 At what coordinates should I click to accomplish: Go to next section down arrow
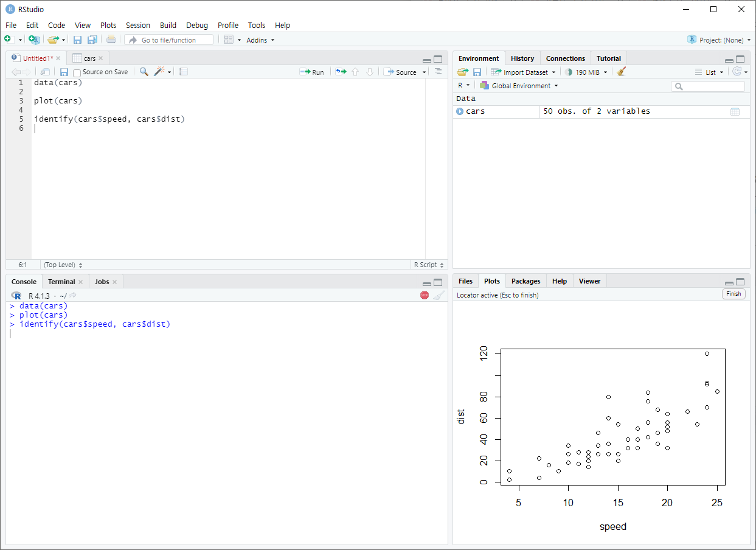point(369,72)
